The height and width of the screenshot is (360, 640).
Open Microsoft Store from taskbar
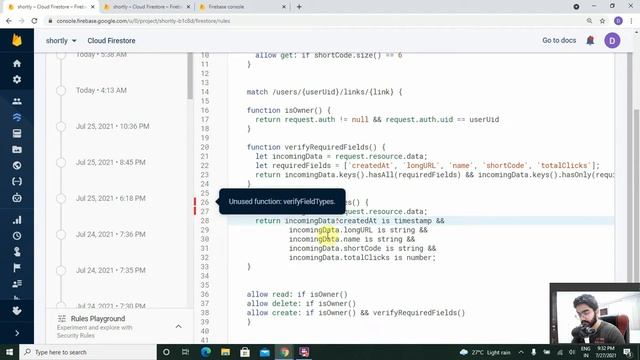pos(244,352)
